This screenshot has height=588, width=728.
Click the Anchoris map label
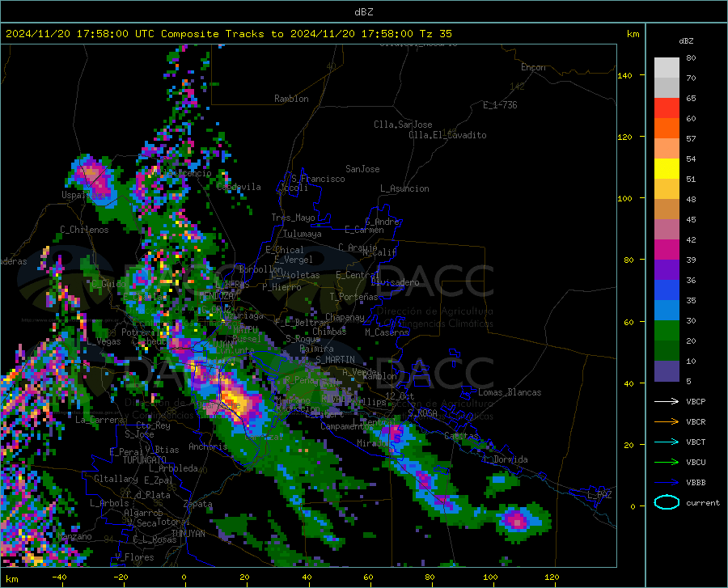(208, 446)
